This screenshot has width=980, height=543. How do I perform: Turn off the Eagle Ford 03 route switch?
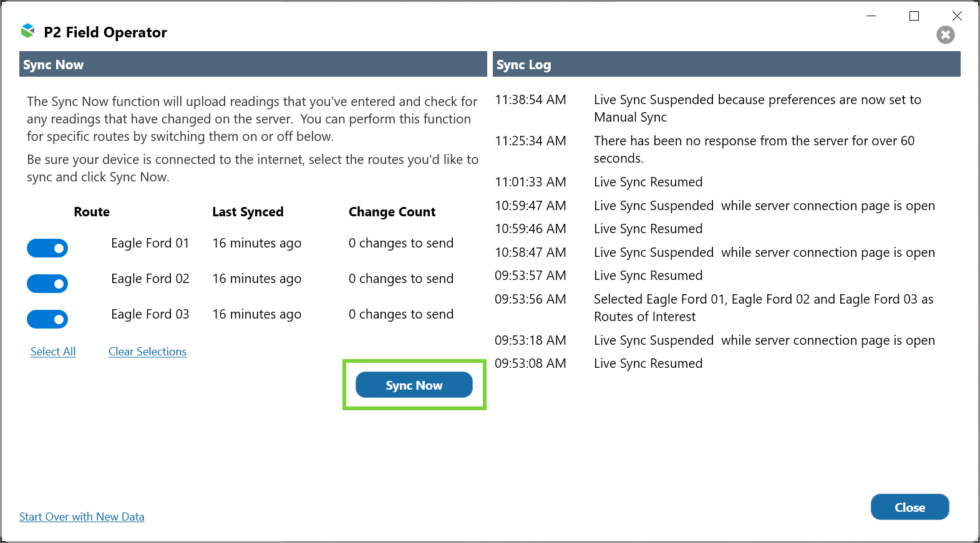[47, 319]
